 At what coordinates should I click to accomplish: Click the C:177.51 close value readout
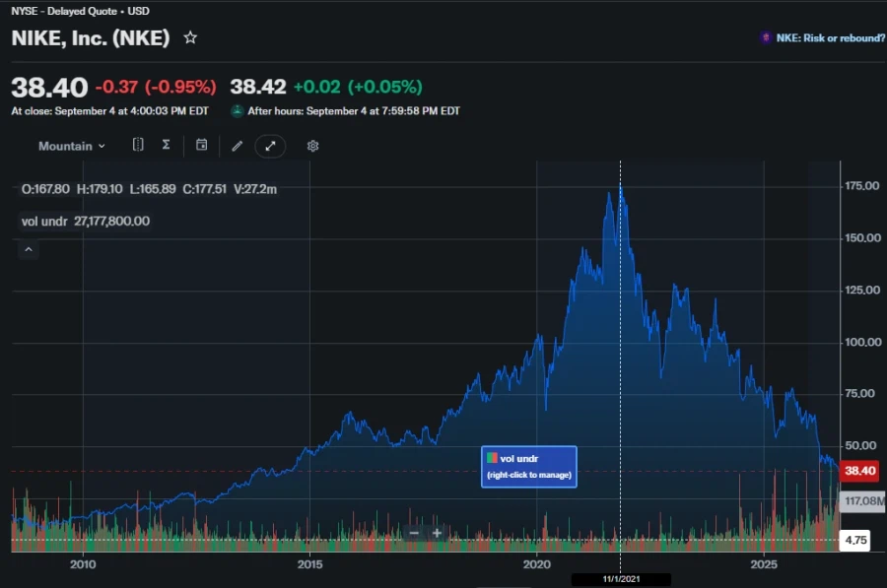[204, 189]
